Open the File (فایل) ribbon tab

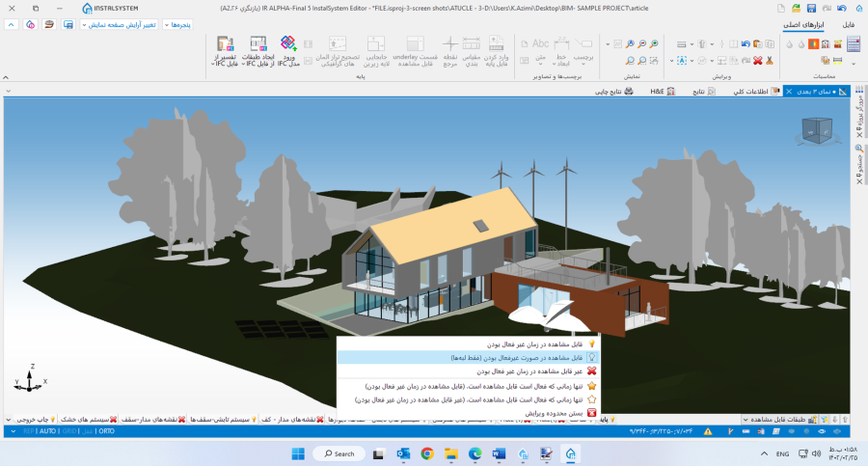(849, 24)
